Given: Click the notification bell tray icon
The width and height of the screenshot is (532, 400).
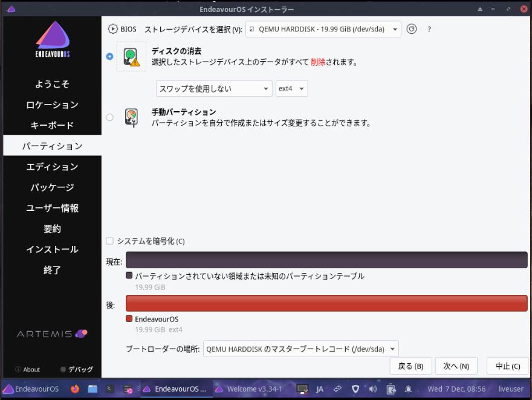Looking at the screenshot, I should point(408,389).
